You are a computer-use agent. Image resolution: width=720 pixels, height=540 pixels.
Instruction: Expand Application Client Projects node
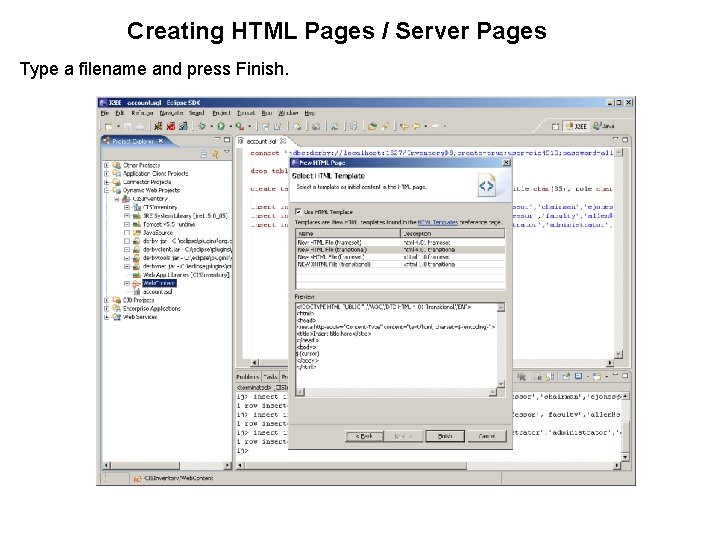[107, 174]
